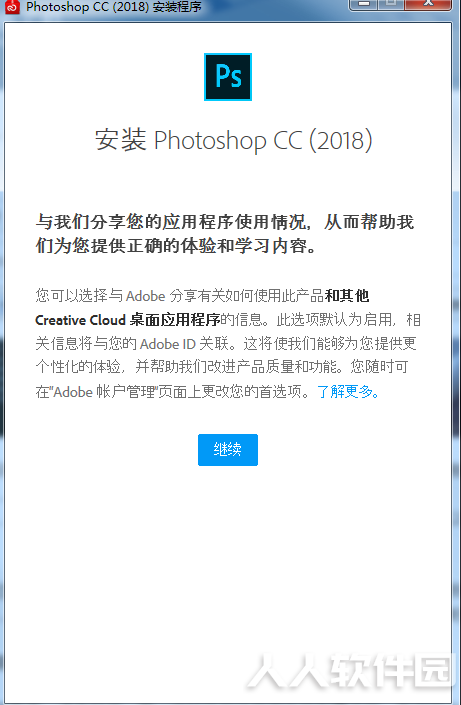461x705 pixels.
Task: Minimize the installer window
Action: point(365,4)
